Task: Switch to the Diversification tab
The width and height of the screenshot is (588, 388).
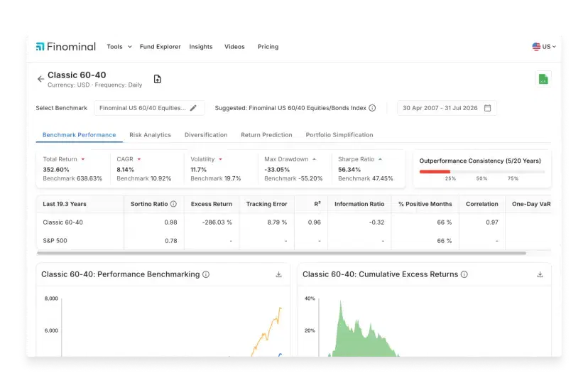Action: [206, 135]
